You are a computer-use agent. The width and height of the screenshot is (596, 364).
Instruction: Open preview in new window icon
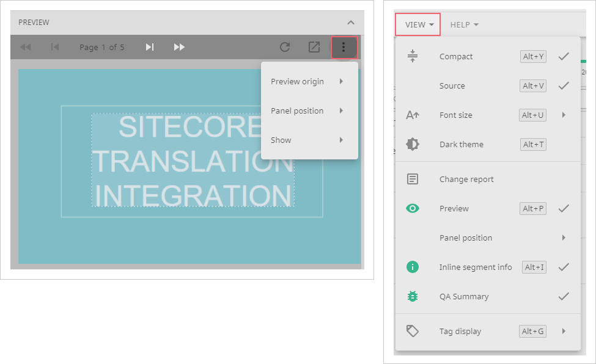coord(314,47)
